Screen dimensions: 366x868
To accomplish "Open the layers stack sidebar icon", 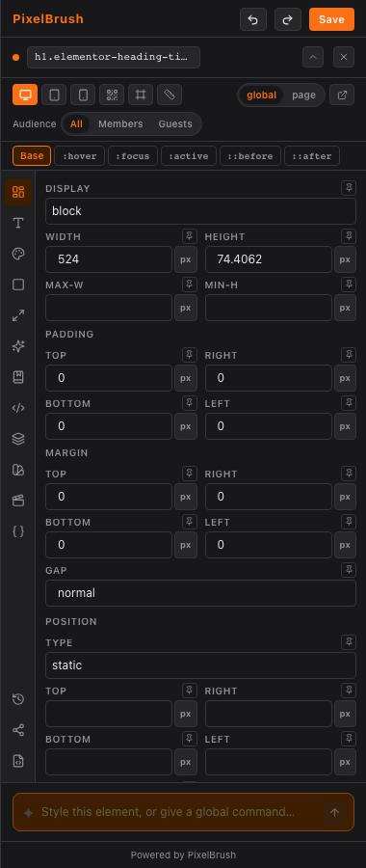I will 18,439.
